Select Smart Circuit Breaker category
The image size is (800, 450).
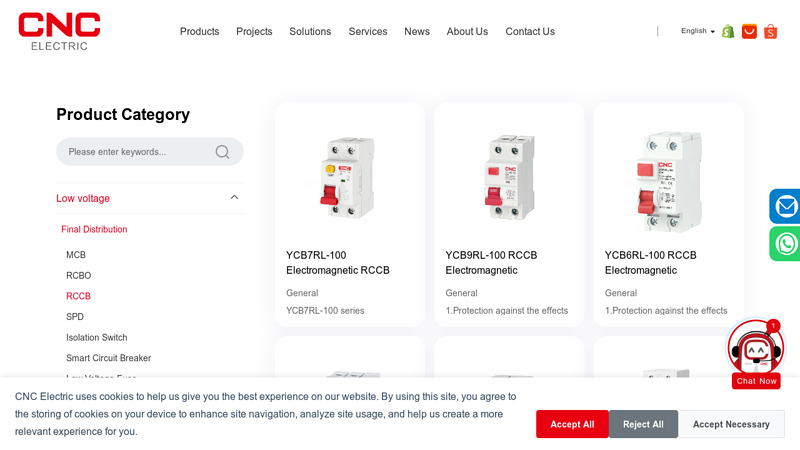(108, 358)
